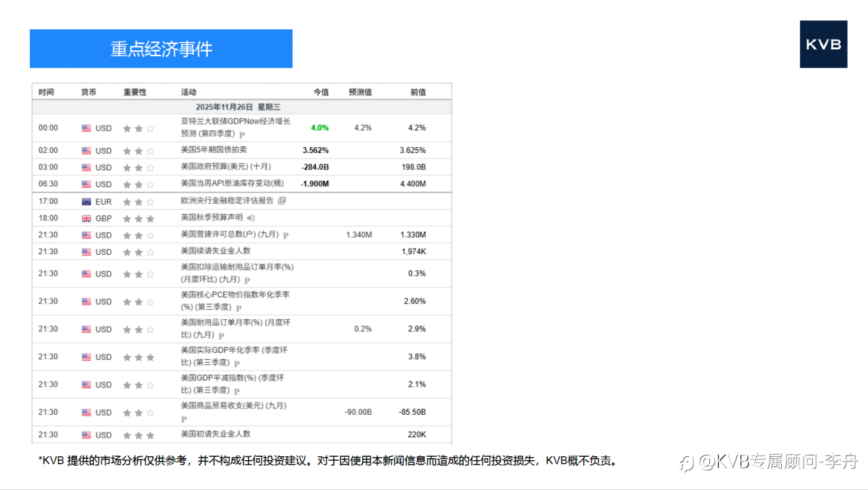Click the speaker icon beside 英国秋季预算声明
The height and width of the screenshot is (490, 868).
coord(251,218)
